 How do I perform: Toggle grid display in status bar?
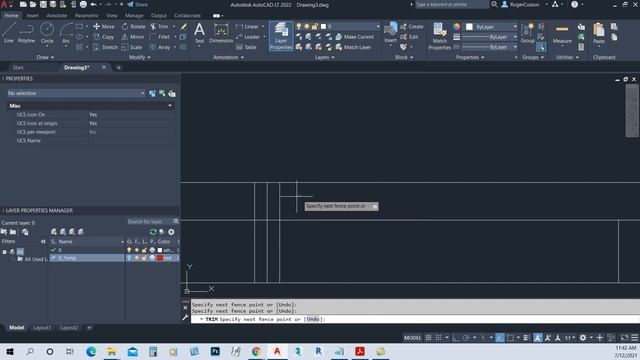(x=428, y=338)
